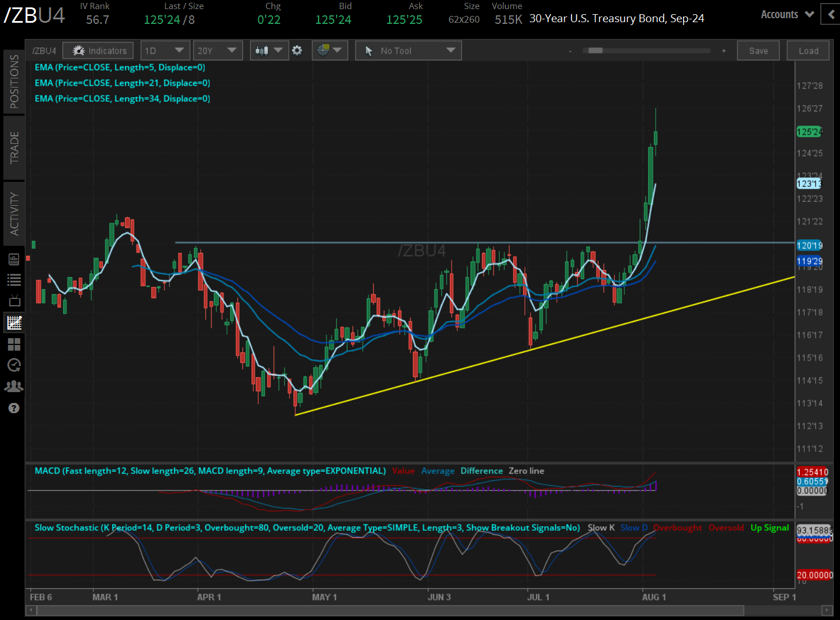Click the Save button

coord(758,50)
